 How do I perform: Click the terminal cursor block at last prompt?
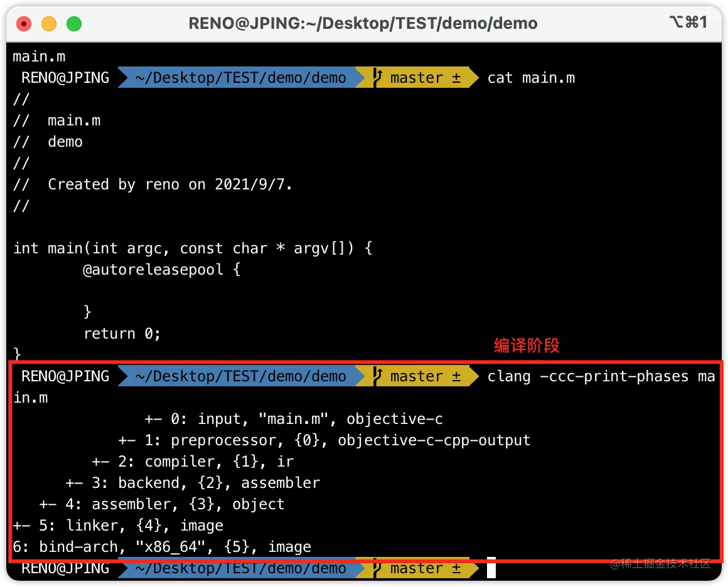491,568
